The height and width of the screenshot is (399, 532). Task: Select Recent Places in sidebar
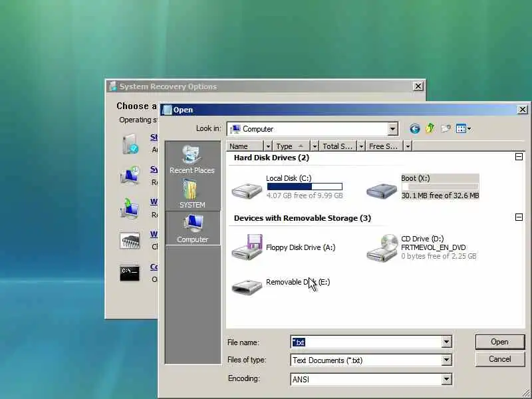coord(192,160)
